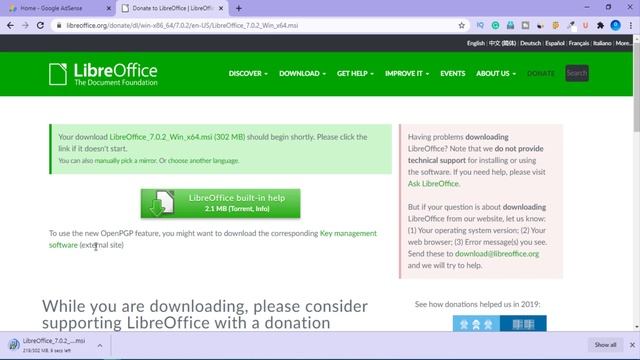Image resolution: width=640 pixels, height=360 pixels.
Task: Open the blue profile avatar
Action: [616, 25]
